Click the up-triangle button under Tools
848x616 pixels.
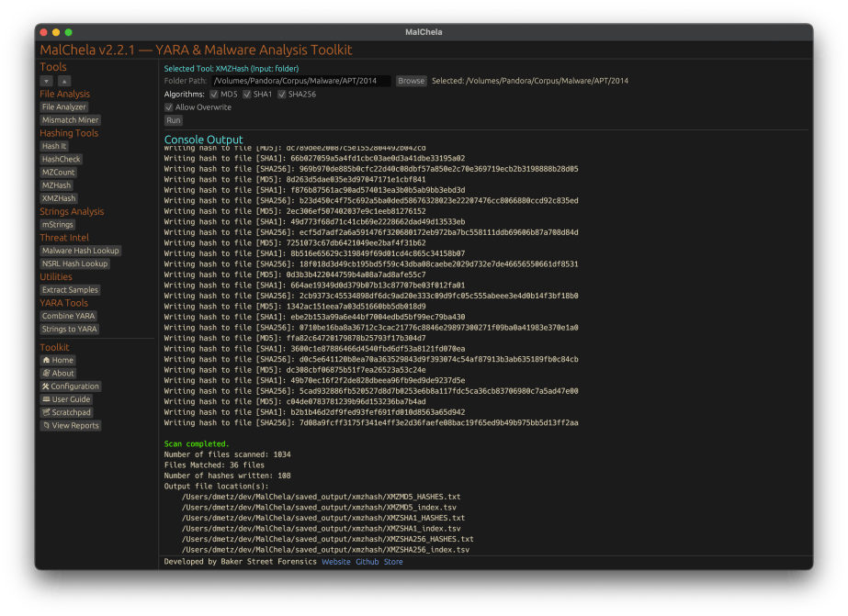(x=63, y=81)
